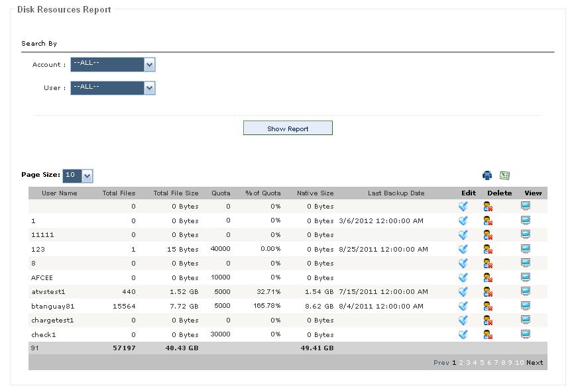The image size is (578, 392).
Task: Go to page 10 of results
Action: (x=520, y=363)
